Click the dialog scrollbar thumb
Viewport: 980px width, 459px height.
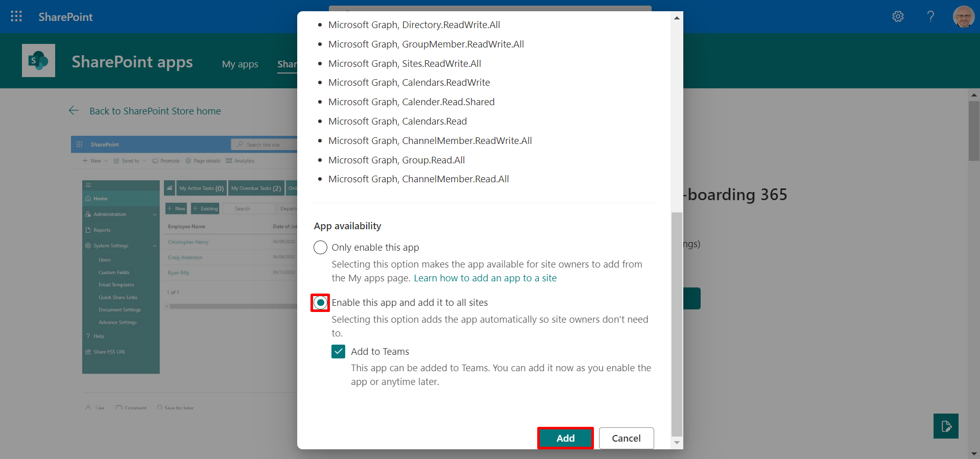pyautogui.click(x=677, y=324)
